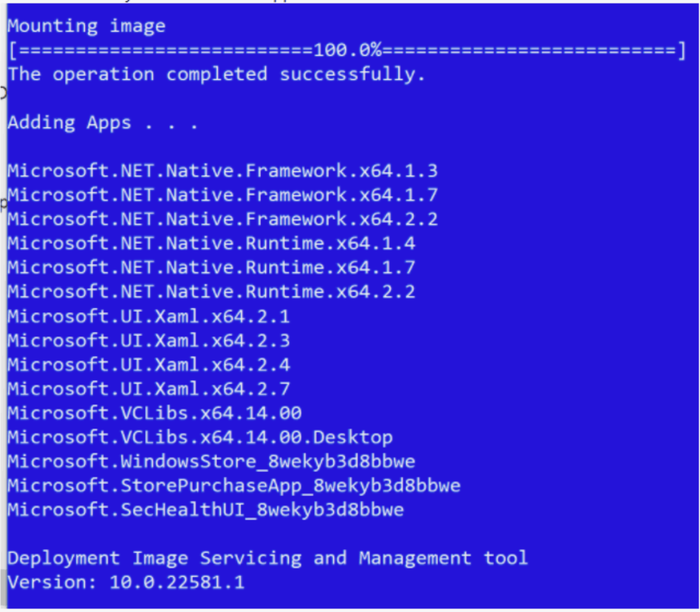
Task: Select Microsoft.NET.Native.Framework.x64.1.7 line
Action: [x=223, y=195]
